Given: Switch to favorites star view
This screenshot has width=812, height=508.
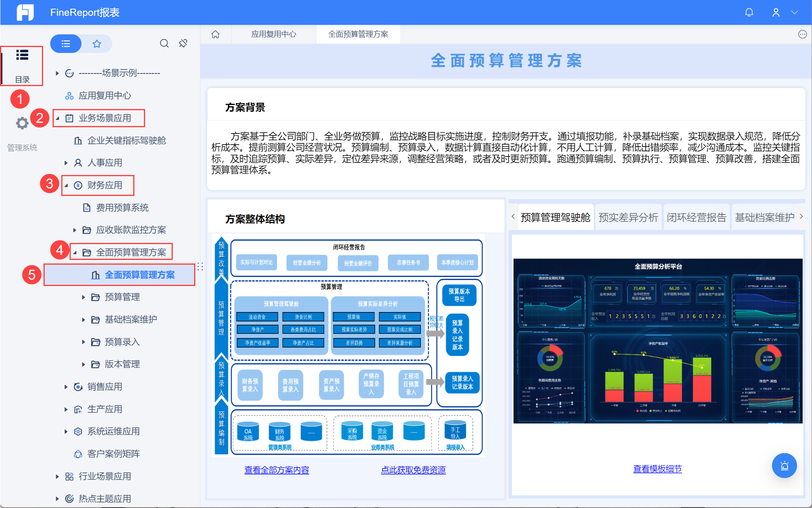Looking at the screenshot, I should point(97,43).
